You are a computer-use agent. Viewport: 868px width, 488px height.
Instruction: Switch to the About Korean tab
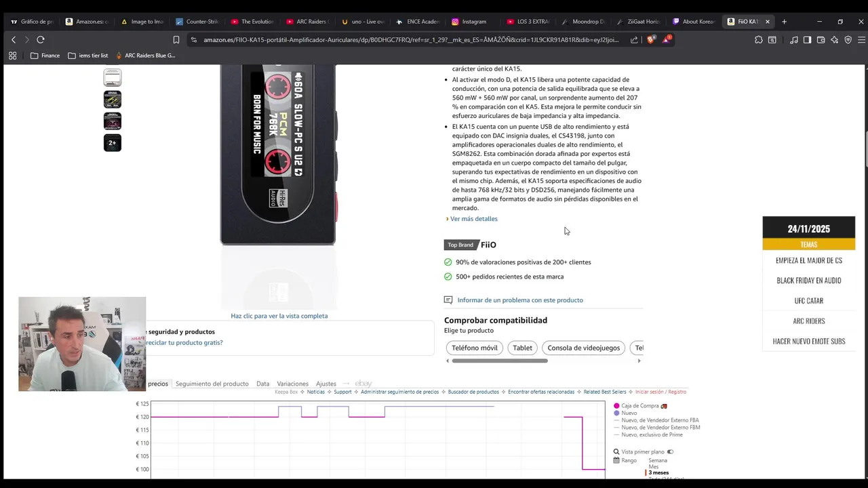point(693,22)
